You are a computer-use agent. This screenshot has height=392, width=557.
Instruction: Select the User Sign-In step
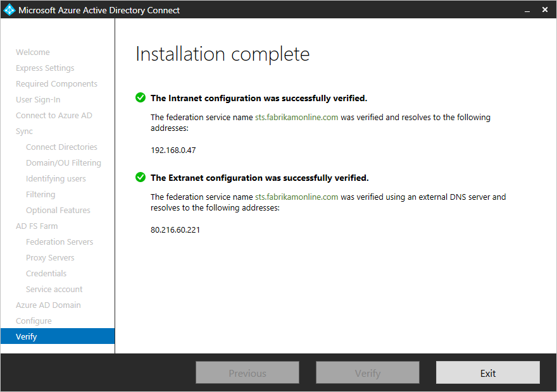point(38,100)
